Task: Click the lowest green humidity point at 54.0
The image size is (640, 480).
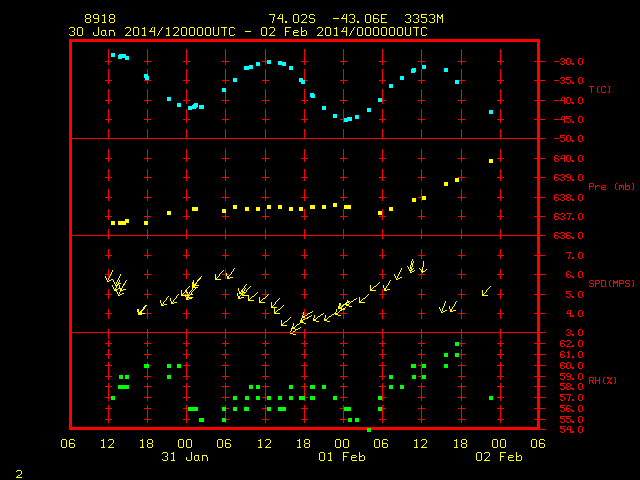Action: click(x=369, y=430)
